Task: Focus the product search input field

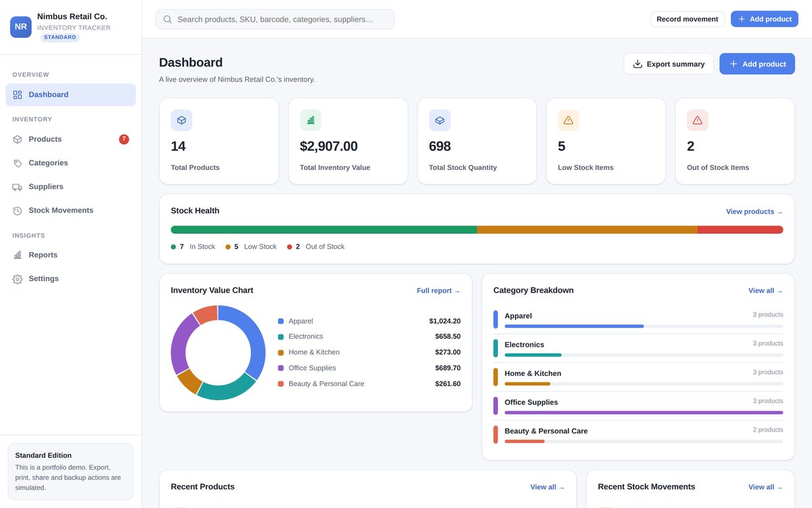Action: pos(275,19)
